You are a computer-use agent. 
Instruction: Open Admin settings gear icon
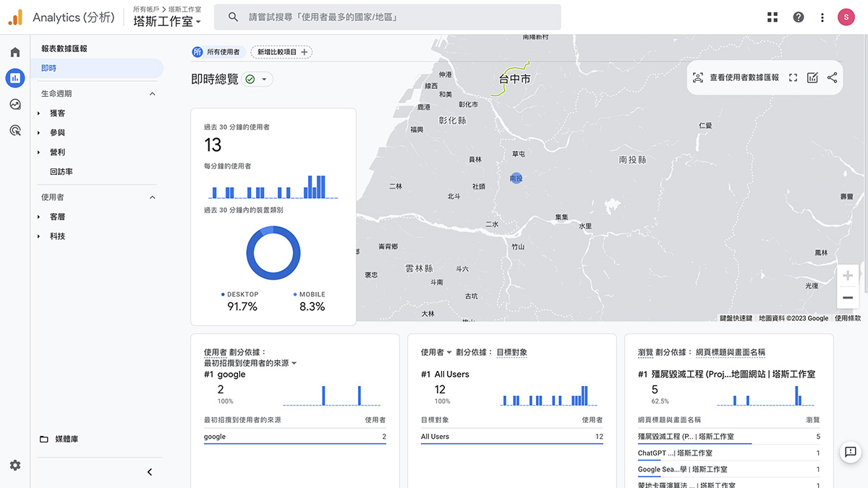tap(15, 465)
